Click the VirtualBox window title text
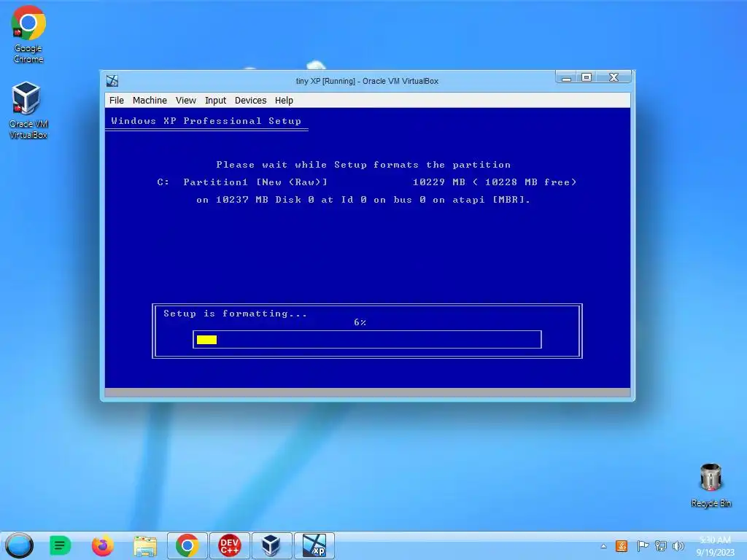Screen dimensions: 747x560 coord(367,81)
